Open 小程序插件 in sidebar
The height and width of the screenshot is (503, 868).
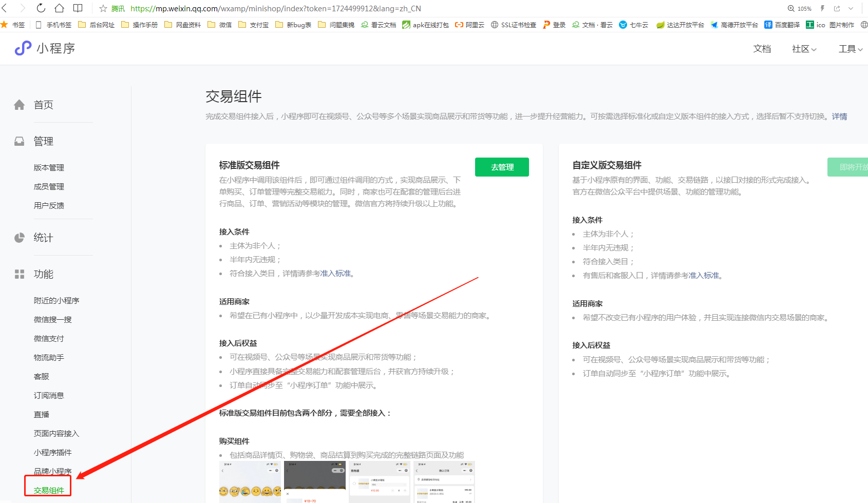[52, 452]
